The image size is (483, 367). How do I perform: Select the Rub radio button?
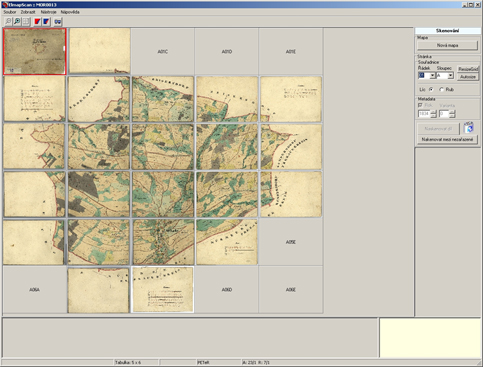442,89
